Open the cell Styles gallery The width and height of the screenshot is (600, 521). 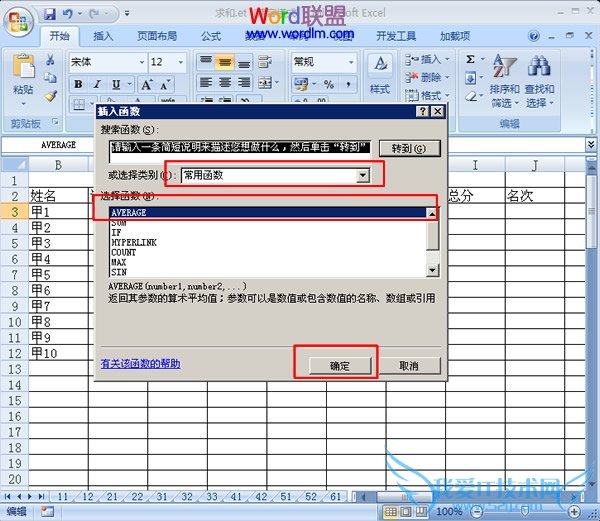tap(380, 75)
